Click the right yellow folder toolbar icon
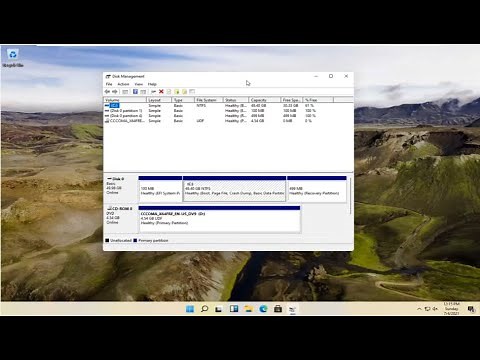The image size is (480, 360). [x=184, y=91]
